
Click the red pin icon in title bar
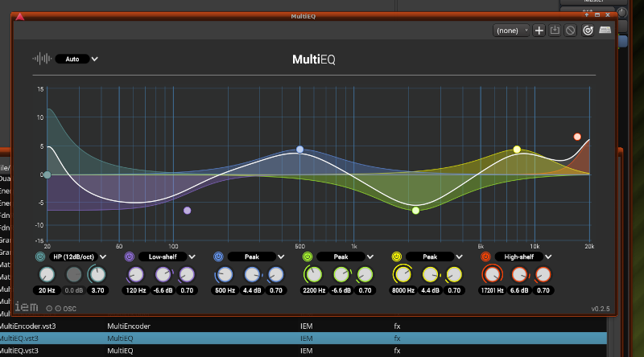pyautogui.click(x=19, y=16)
